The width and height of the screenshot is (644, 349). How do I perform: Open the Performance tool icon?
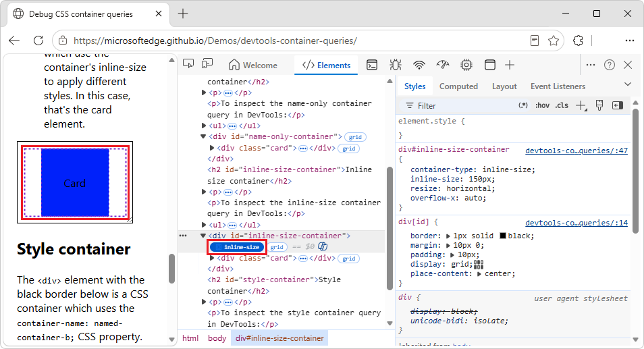tap(443, 65)
